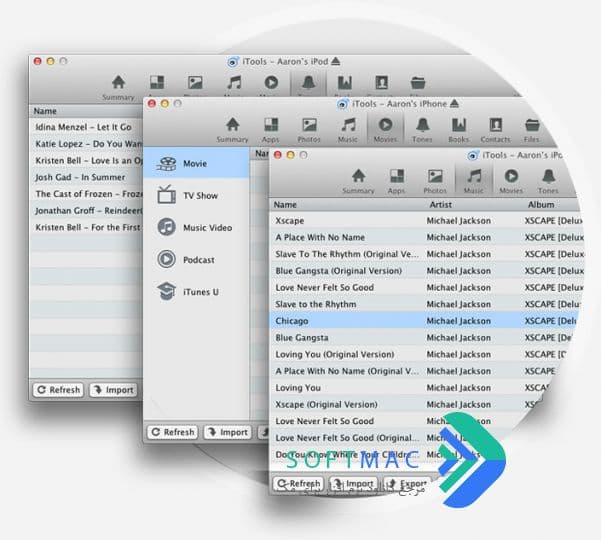Open Photos in the iPhone window toolbar
The width and height of the screenshot is (601, 540).
(x=309, y=130)
